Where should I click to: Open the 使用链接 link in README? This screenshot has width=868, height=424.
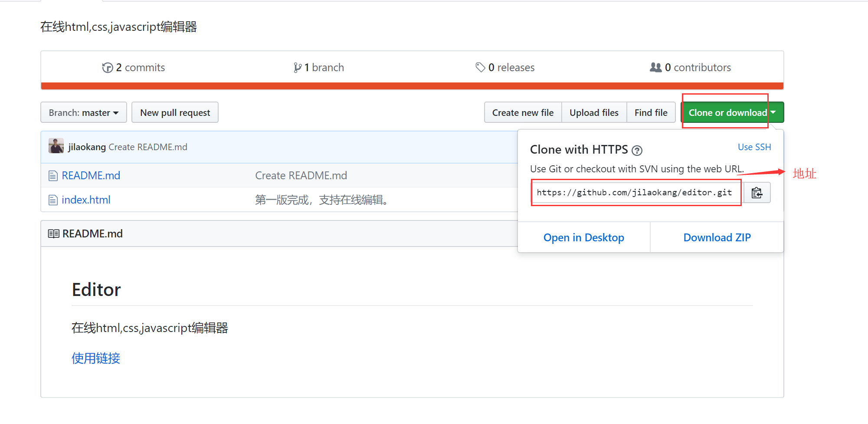96,358
